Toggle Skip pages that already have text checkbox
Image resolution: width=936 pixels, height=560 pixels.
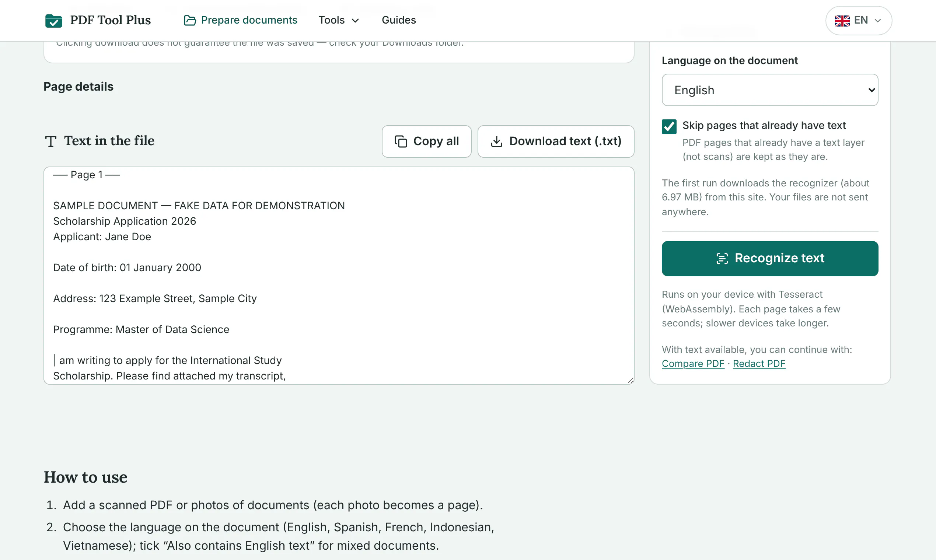click(x=669, y=126)
